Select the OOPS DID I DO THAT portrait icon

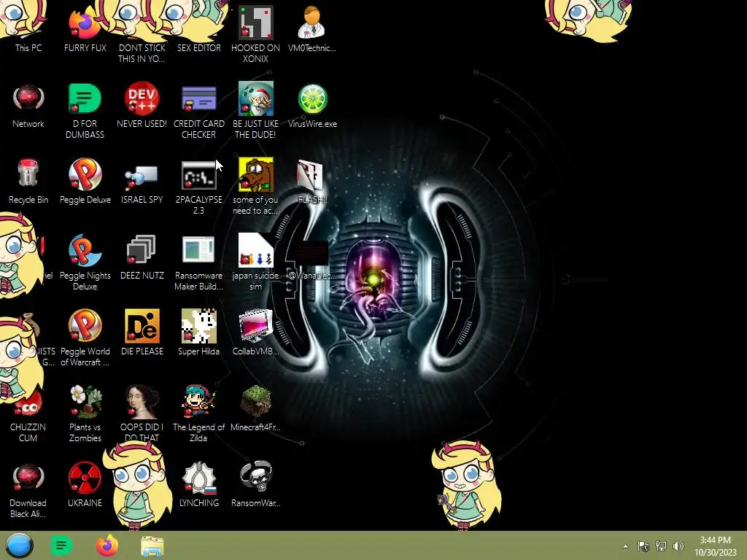(142, 414)
